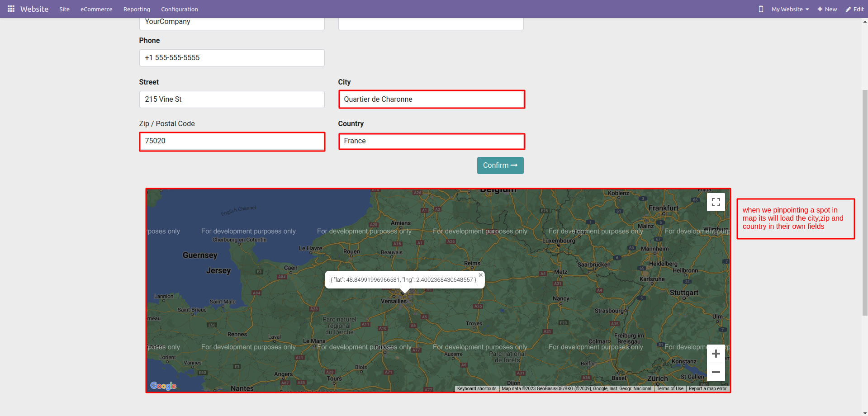Click the Nancy label on the map
868x416 pixels.
click(561, 298)
